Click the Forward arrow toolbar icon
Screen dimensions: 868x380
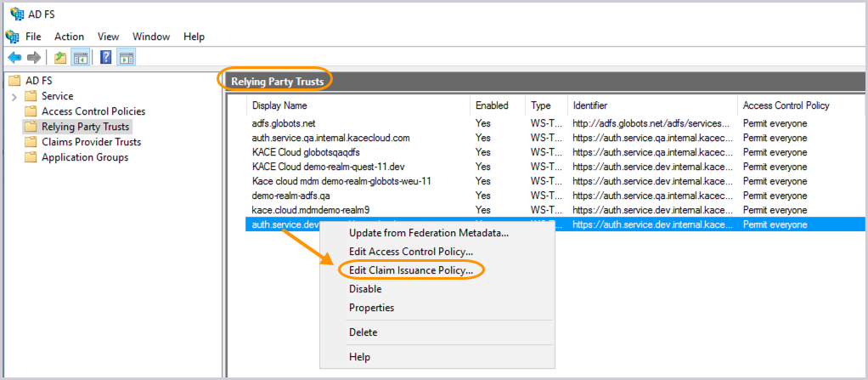34,58
